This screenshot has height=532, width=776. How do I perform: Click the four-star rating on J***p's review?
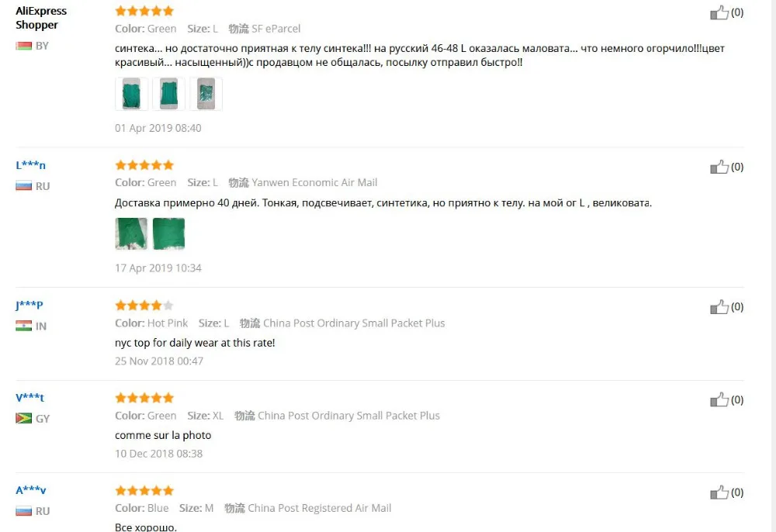(144, 305)
